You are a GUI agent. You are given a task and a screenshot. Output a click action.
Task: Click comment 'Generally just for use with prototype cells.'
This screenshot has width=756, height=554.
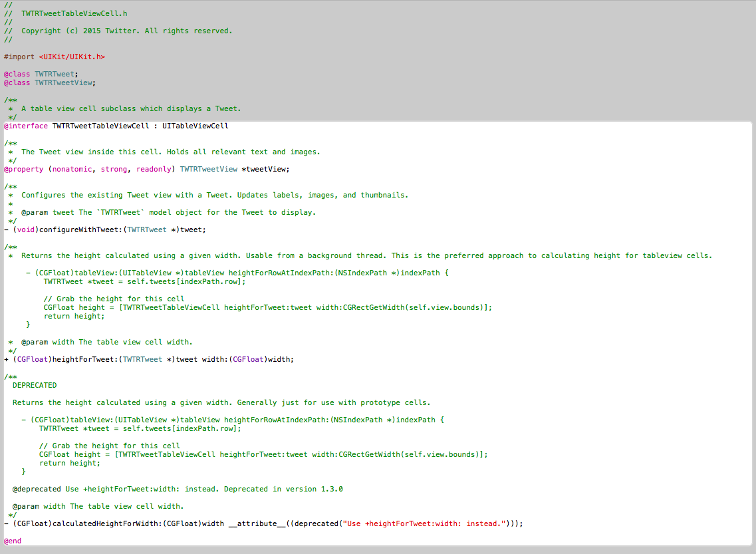334,402
